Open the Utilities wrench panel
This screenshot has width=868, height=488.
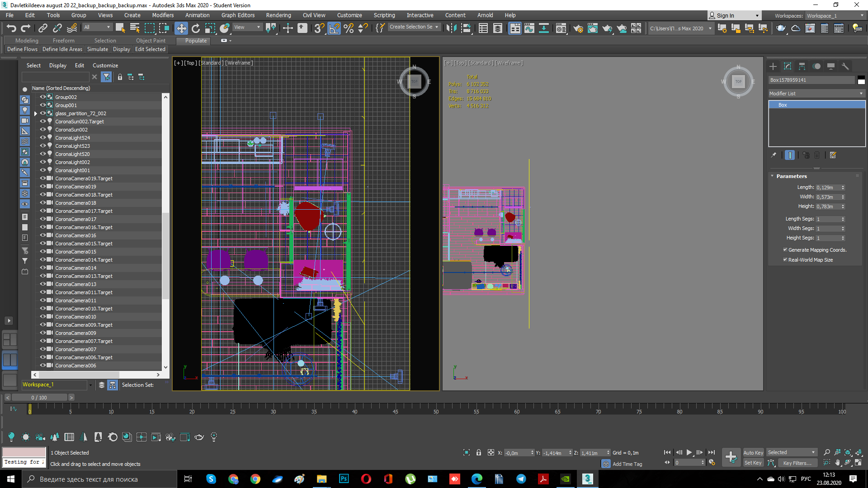845,66
